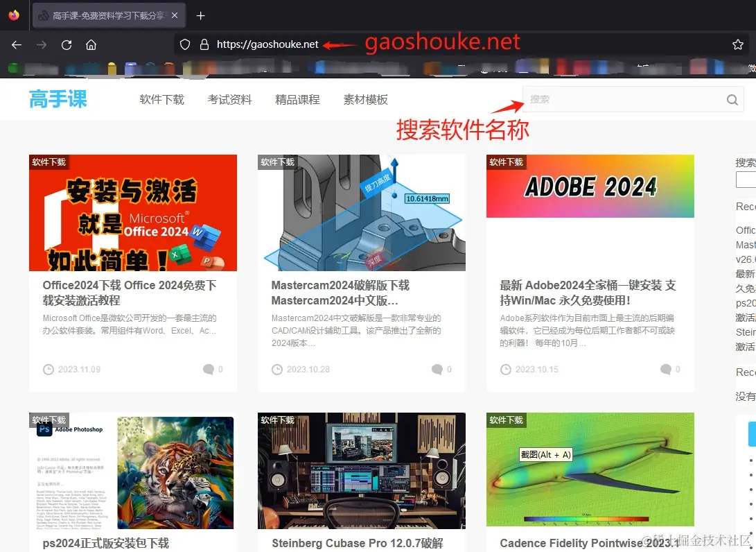Open the 软件下载 menu

click(162, 99)
